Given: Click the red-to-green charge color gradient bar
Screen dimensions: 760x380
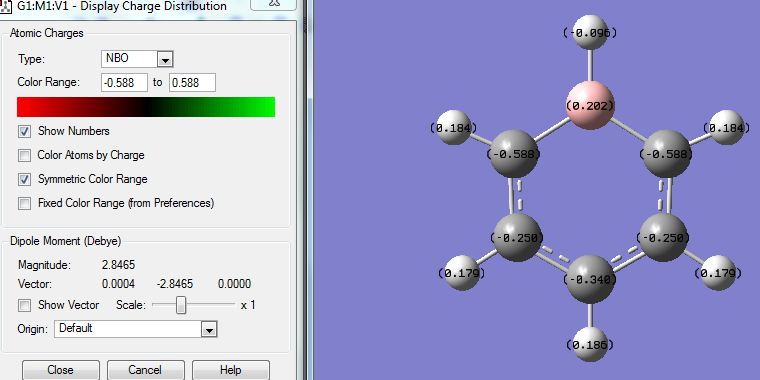Looking at the screenshot, I should tap(146, 107).
